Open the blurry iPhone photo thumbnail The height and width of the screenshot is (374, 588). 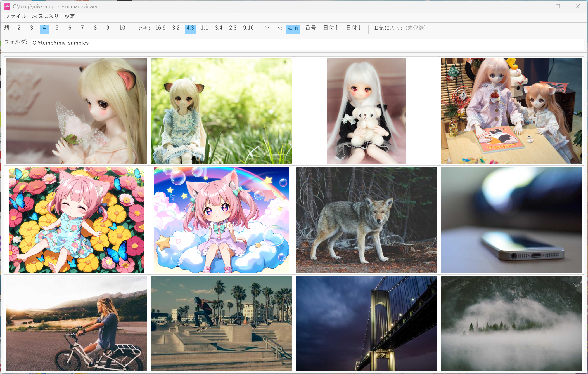pyautogui.click(x=511, y=220)
